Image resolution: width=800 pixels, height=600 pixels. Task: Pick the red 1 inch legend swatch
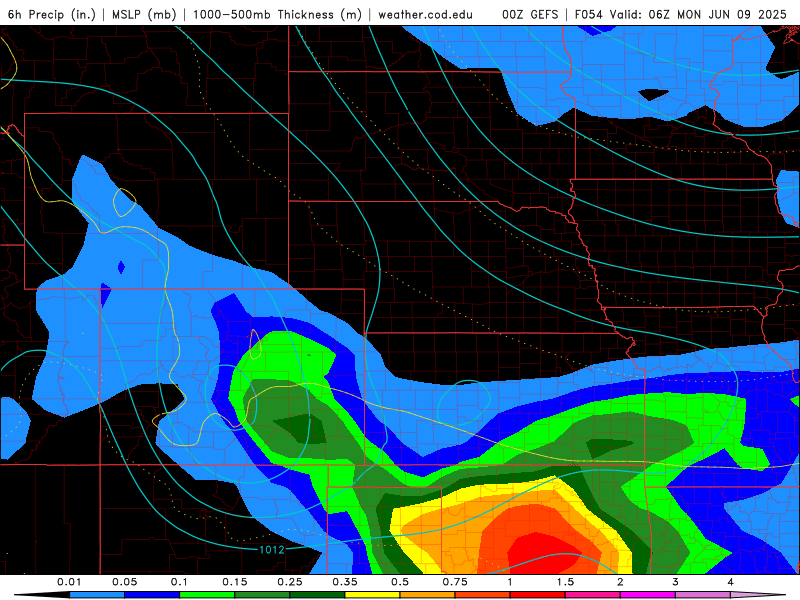[x=538, y=595]
